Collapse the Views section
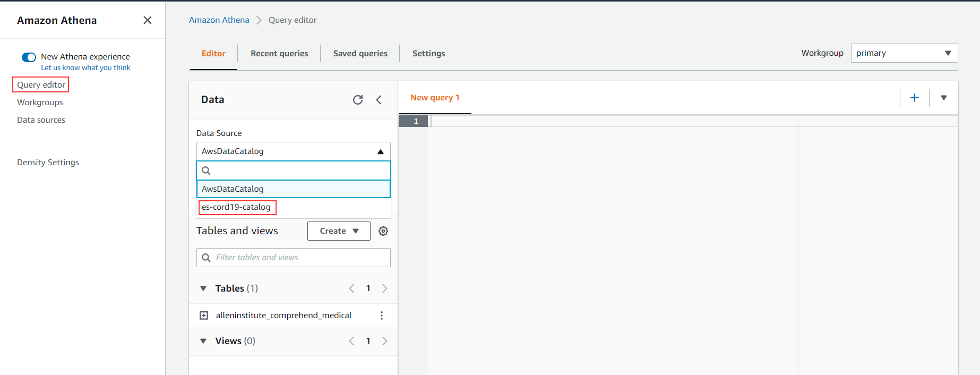The image size is (980, 375). (x=203, y=341)
